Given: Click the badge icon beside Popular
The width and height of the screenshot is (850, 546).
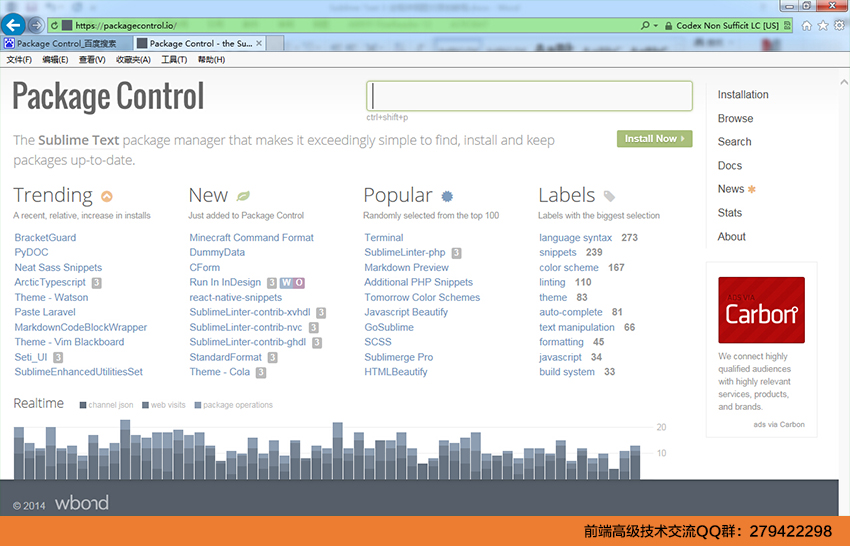Looking at the screenshot, I should pyautogui.click(x=447, y=197).
